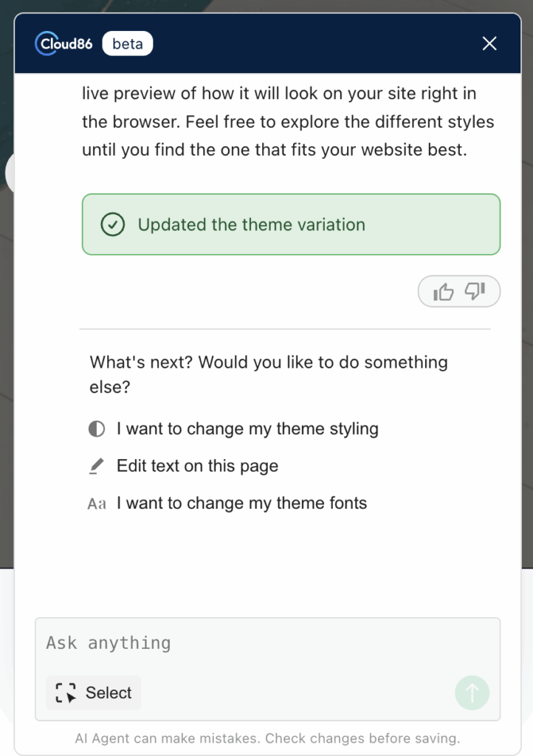Close the Cloud86 AI chat panel
This screenshot has width=533, height=756.
[x=489, y=44]
